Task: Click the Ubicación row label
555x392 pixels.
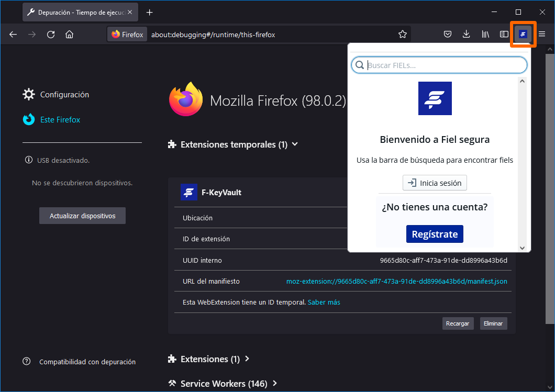Action: (197, 218)
